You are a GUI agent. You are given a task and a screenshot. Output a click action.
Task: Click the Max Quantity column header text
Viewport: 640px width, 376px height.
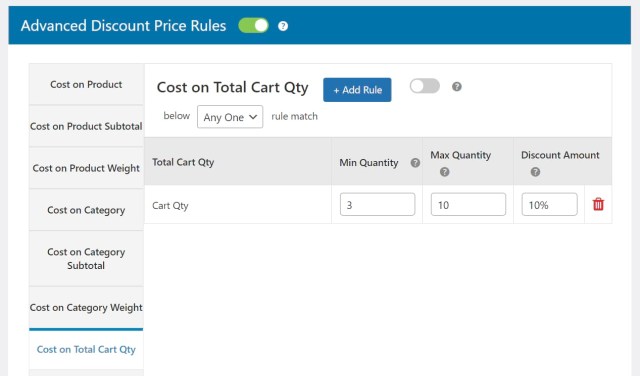pyautogui.click(x=460, y=155)
